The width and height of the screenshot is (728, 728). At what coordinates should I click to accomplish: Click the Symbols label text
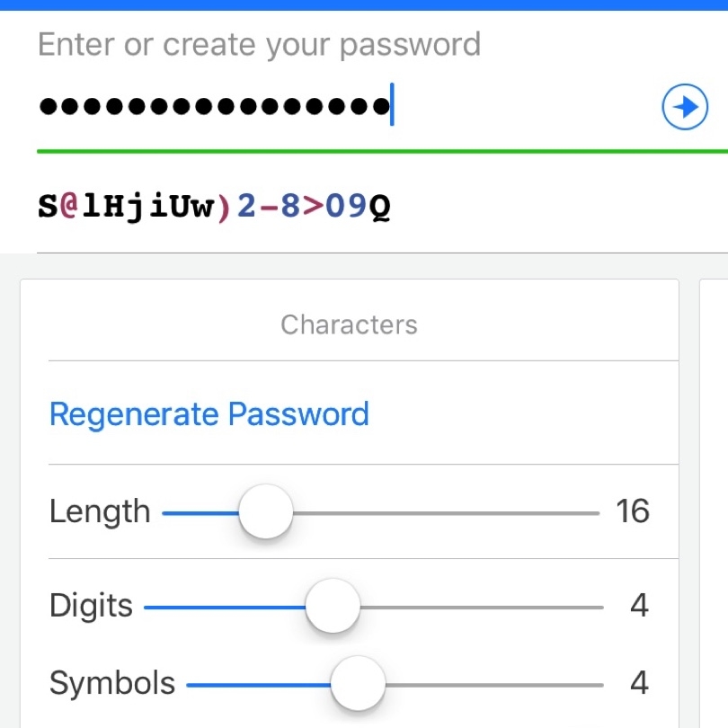click(x=112, y=683)
